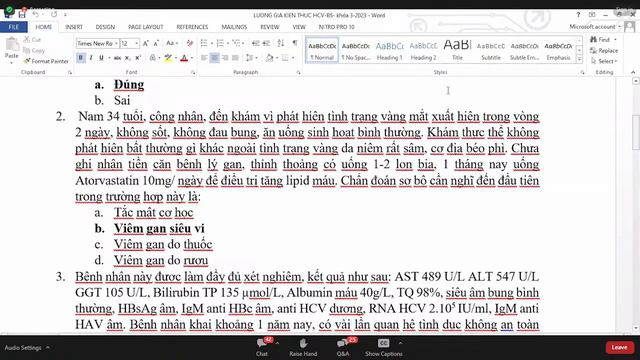The image size is (640, 360).
Task: Open the Select dropdown in Editing group
Action: tap(604, 61)
